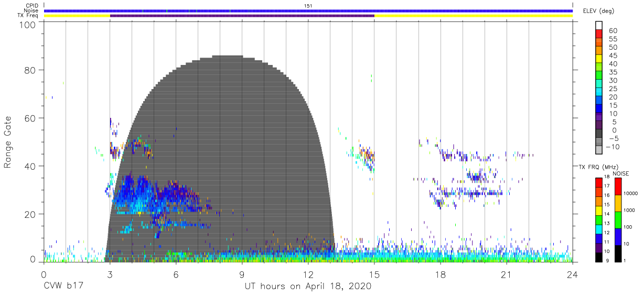Click the 15 hour tick on UT axis

[374, 274]
